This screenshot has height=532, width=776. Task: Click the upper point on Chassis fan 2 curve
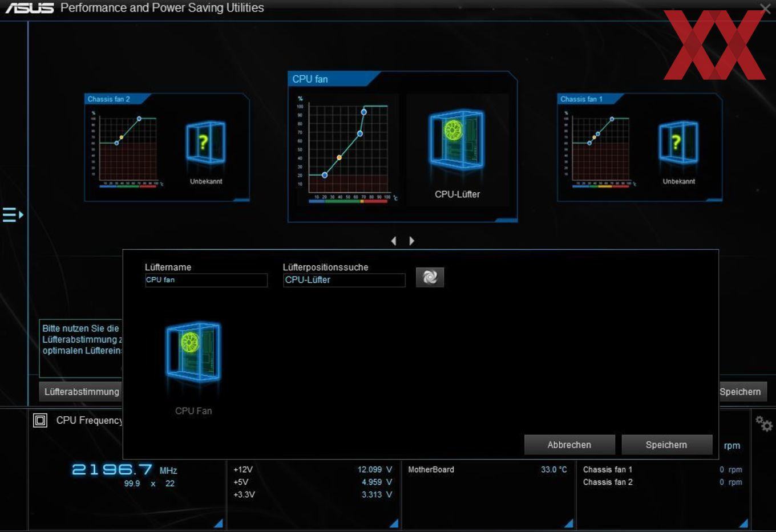click(x=139, y=119)
